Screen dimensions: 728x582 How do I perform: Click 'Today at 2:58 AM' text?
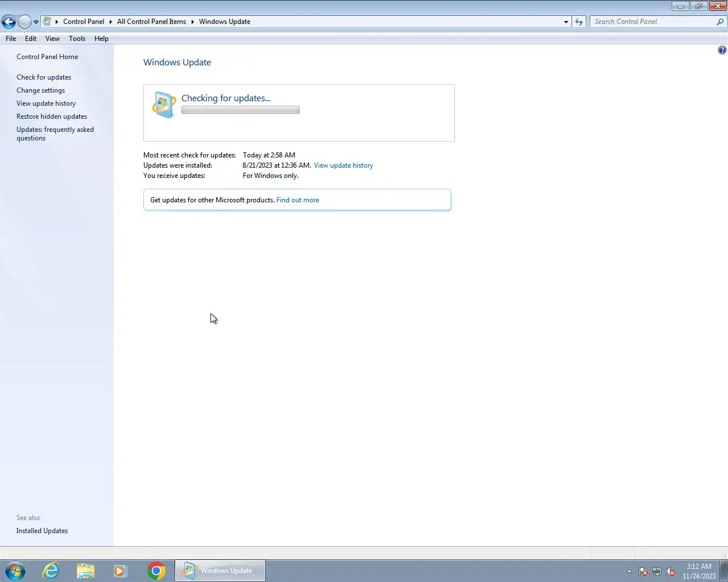tap(269, 155)
